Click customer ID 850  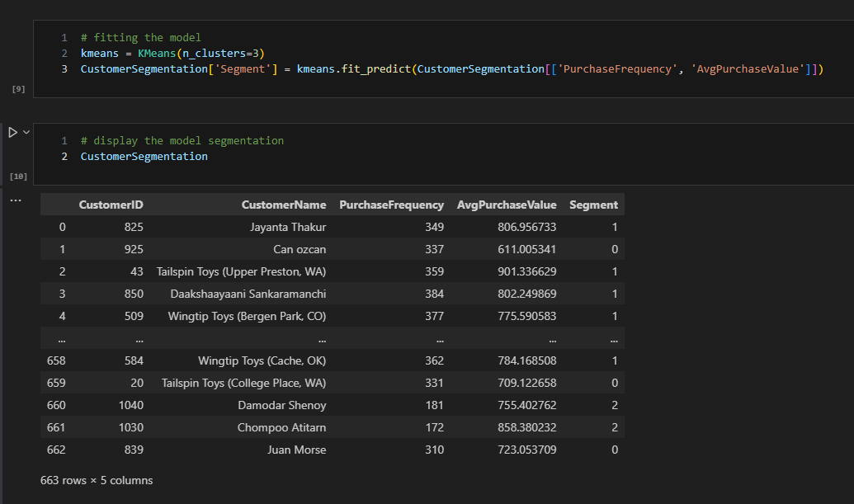click(x=134, y=294)
